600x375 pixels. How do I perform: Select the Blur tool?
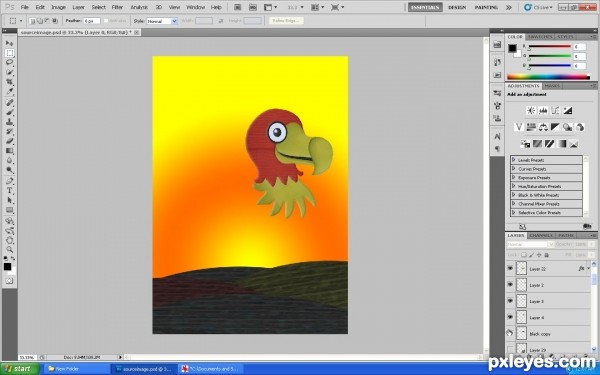coord(10,160)
